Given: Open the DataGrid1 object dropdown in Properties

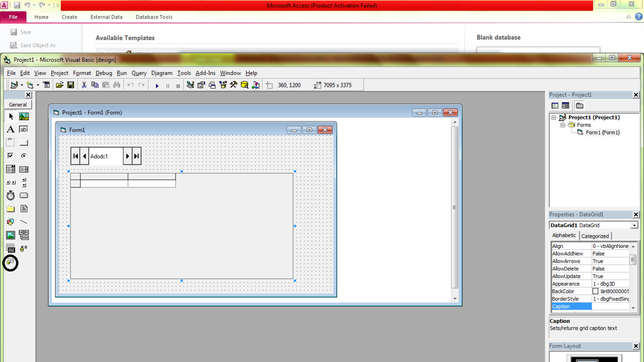Looking at the screenshot, I should point(634,225).
